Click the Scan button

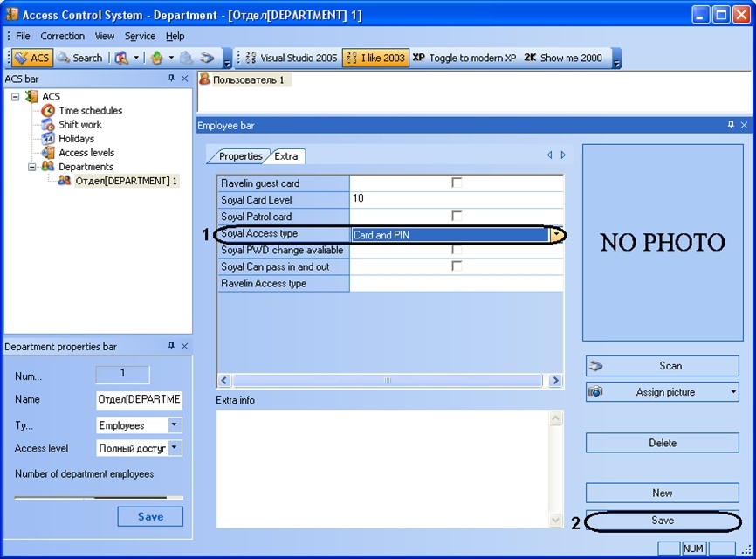[662, 366]
